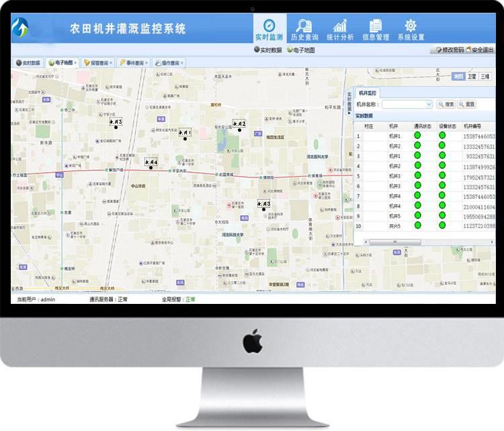Click green 通讯状态 indicator in row 1
Image resolution: width=504 pixels, height=431 pixels.
[417, 136]
